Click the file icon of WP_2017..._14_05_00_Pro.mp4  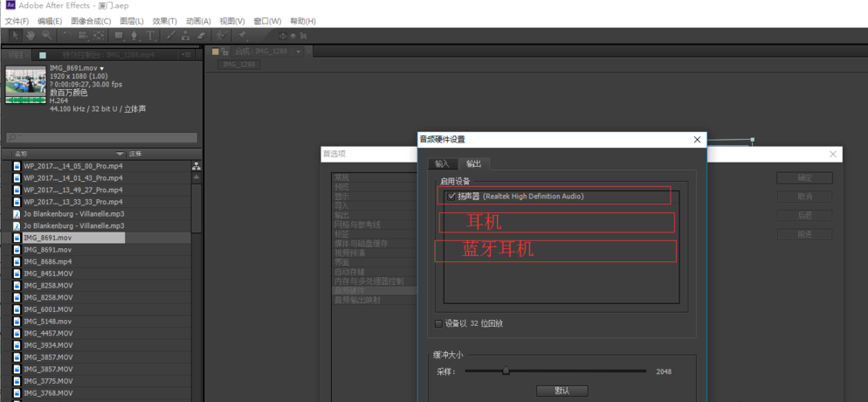pos(17,166)
